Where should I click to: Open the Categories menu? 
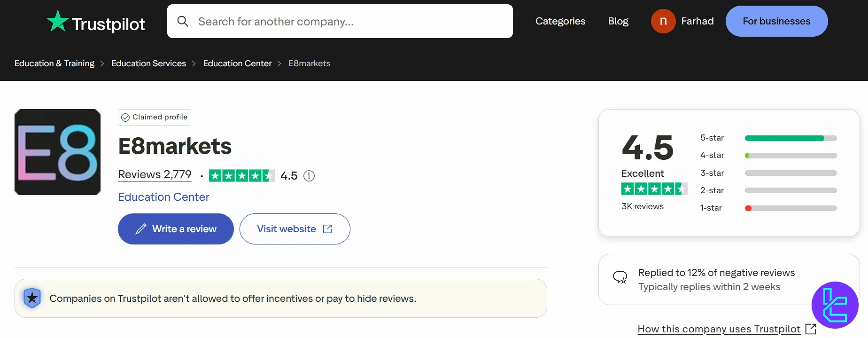tap(560, 21)
